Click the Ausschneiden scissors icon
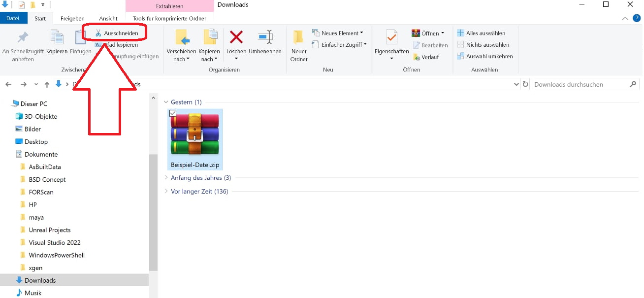This screenshot has height=298, width=644. point(98,33)
